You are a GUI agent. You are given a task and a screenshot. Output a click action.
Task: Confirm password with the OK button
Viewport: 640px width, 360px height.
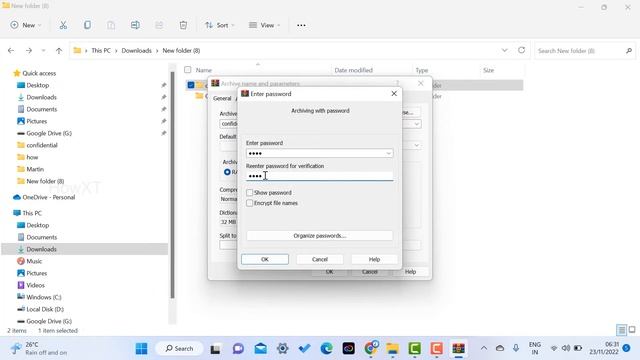264,259
